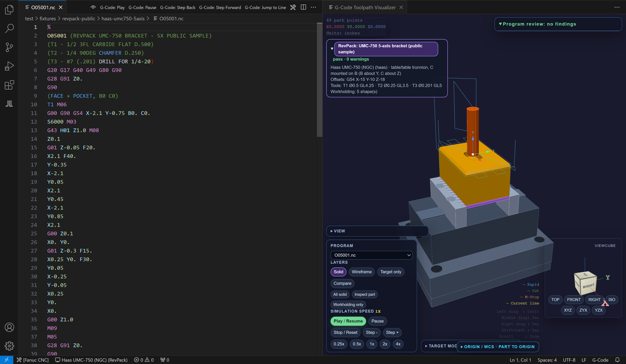The image size is (626, 364).
Task: Open the Run and Debug view
Action: pyautogui.click(x=9, y=66)
